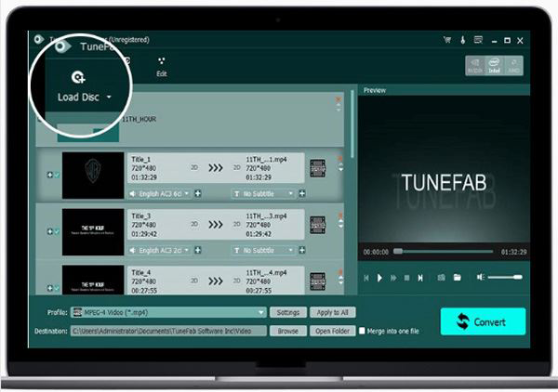Select Intel hardware acceleration
This screenshot has width=558, height=392.
pos(494,66)
